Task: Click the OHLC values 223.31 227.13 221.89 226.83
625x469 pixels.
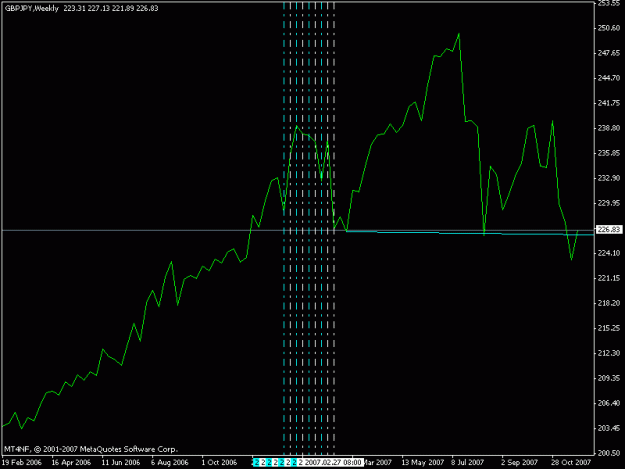Action: click(111, 8)
